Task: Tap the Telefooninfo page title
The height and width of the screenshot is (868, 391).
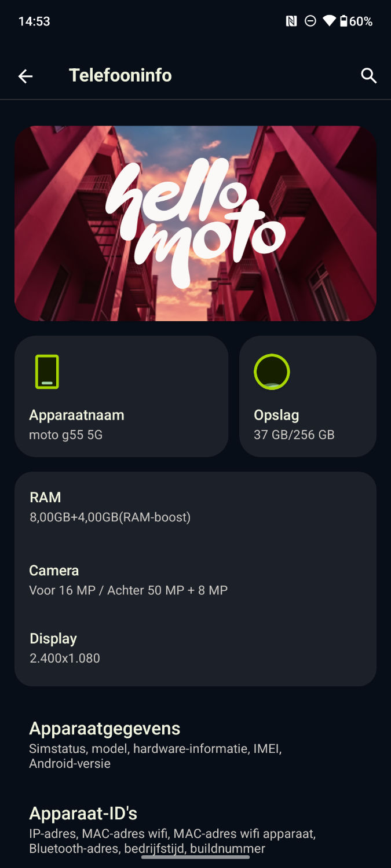Action: (120, 75)
